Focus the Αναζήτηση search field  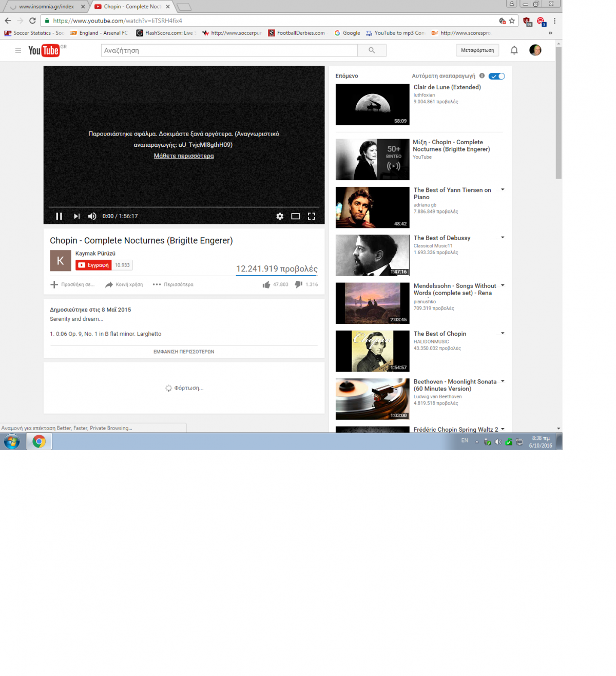tap(229, 50)
